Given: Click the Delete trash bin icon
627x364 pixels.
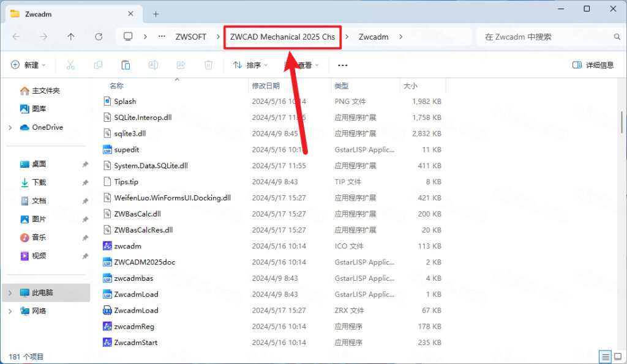Looking at the screenshot, I should click(x=208, y=65).
